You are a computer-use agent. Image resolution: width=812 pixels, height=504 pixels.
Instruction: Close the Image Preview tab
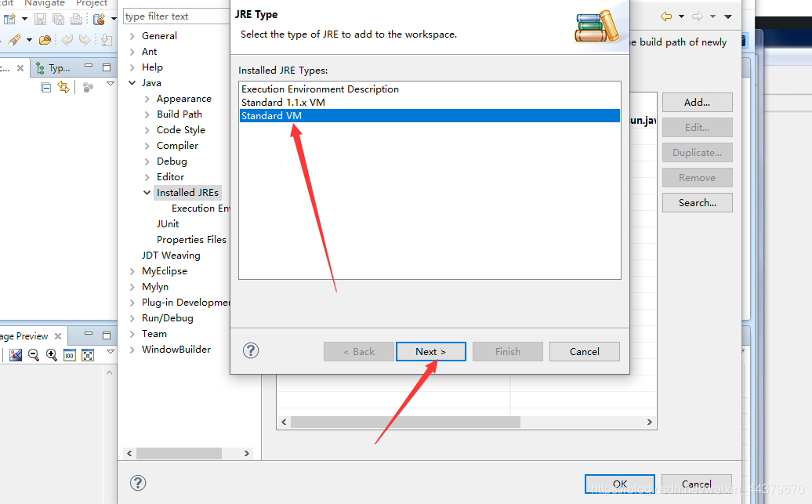tap(58, 336)
